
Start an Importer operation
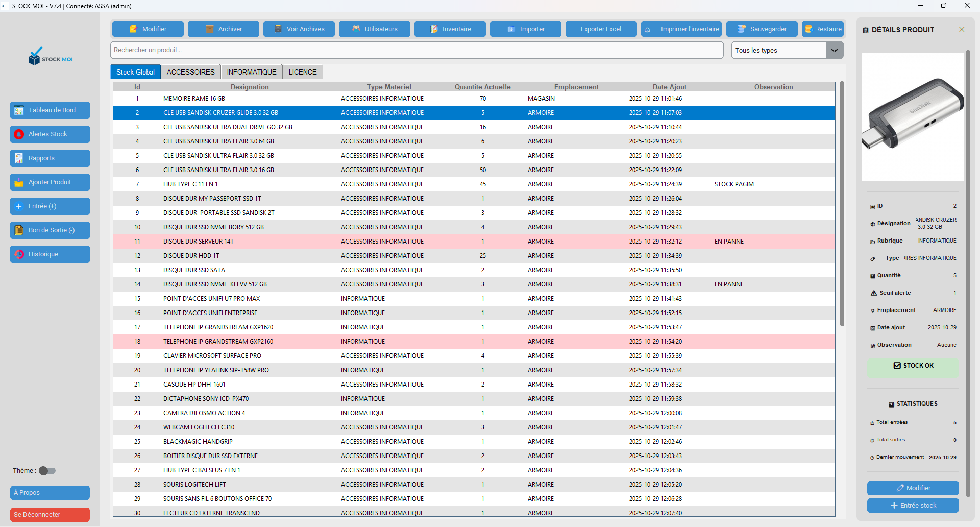[x=525, y=29]
